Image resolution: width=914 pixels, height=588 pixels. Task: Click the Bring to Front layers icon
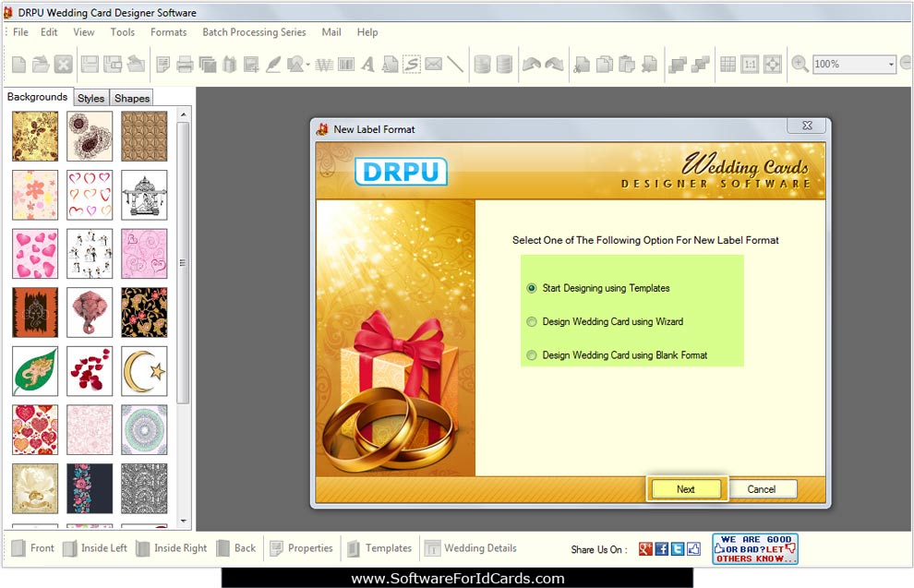678,64
